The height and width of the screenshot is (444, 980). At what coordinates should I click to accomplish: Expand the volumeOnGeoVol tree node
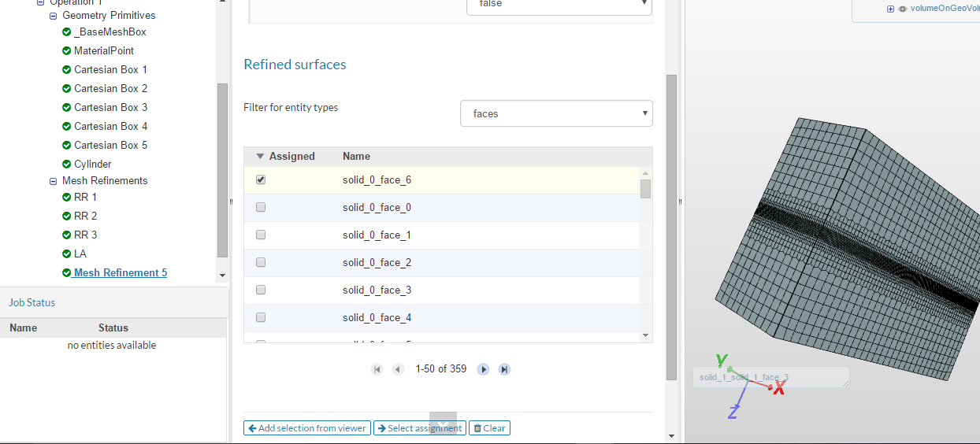coord(890,9)
